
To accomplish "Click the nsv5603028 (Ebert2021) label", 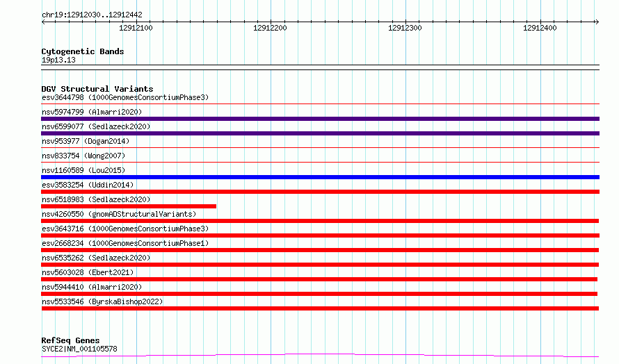I will (88, 272).
